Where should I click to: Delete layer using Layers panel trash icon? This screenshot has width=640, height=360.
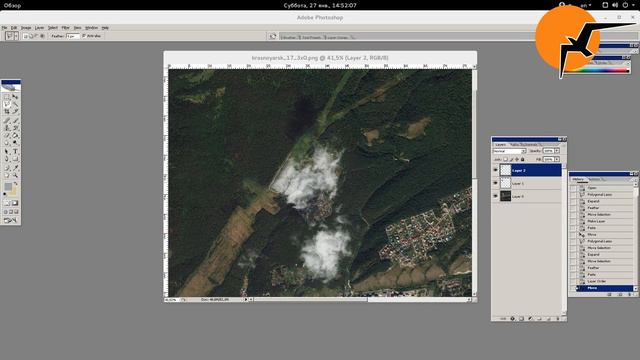coord(558,319)
